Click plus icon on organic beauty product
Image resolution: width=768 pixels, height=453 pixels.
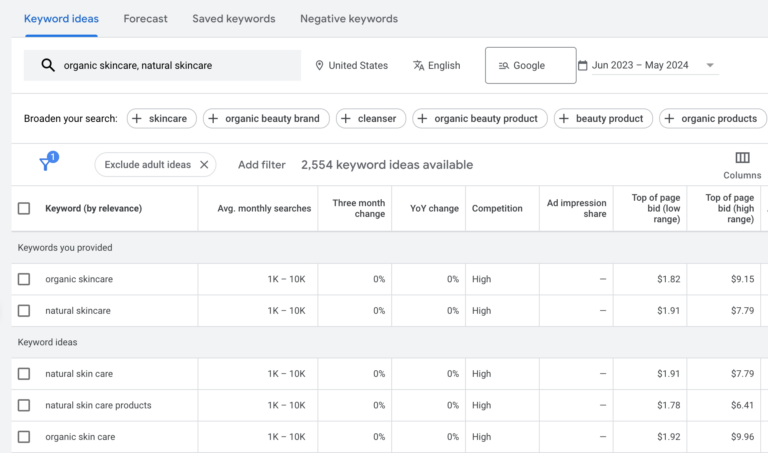tap(422, 119)
